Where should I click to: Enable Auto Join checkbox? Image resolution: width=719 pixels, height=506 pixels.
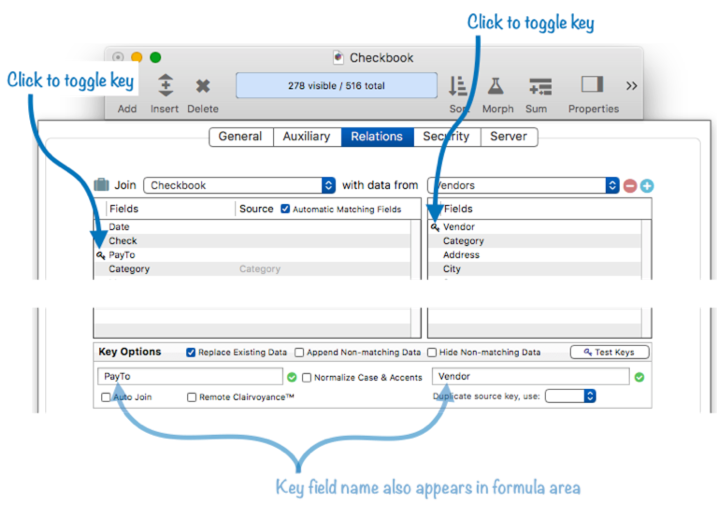pyautogui.click(x=105, y=397)
